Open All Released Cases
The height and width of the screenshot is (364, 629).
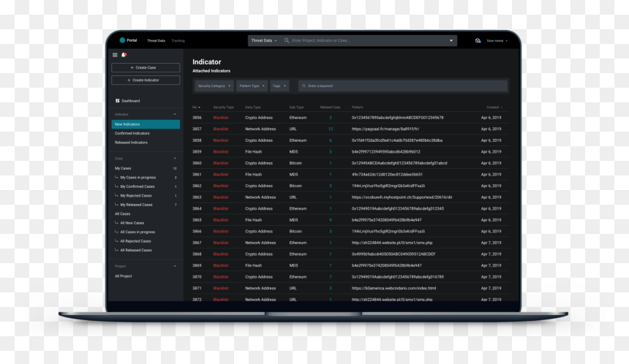coord(136,250)
